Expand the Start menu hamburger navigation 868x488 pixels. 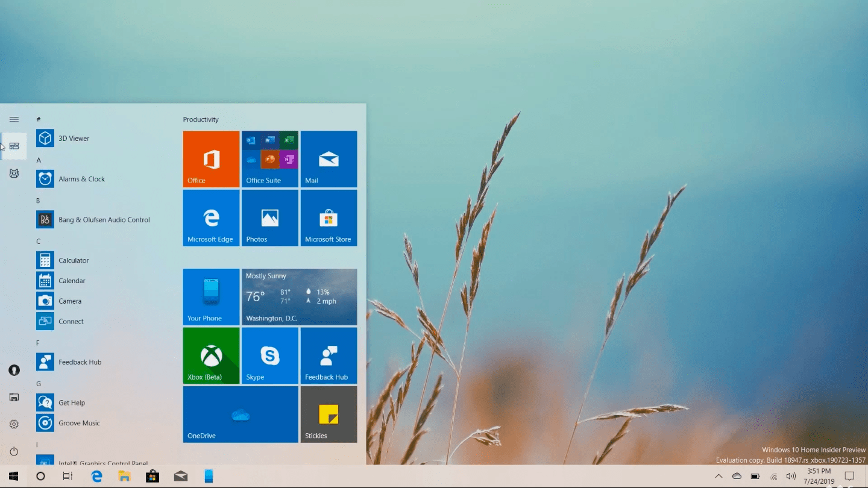(14, 119)
